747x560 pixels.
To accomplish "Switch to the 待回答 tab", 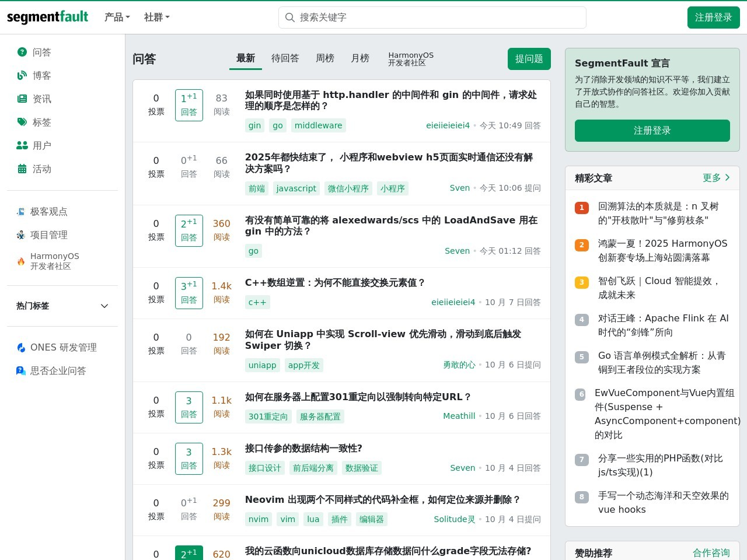I will click(285, 58).
